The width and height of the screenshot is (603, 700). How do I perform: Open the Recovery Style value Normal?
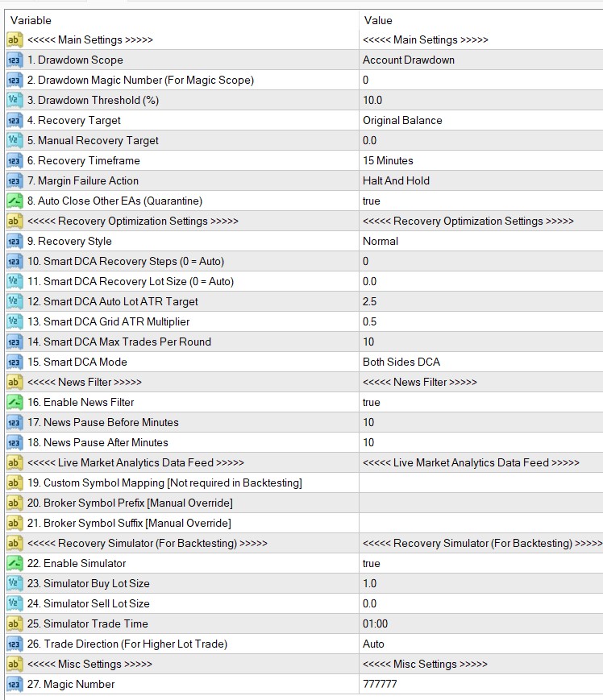click(x=381, y=242)
